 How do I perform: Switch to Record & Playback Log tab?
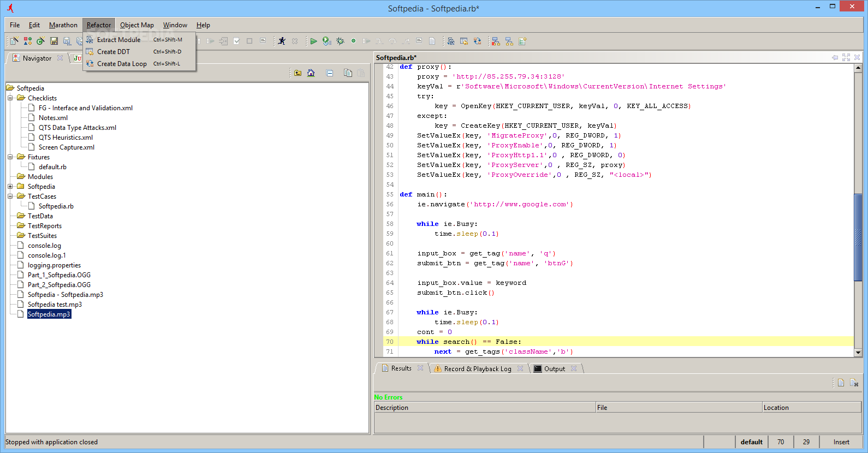click(x=478, y=369)
